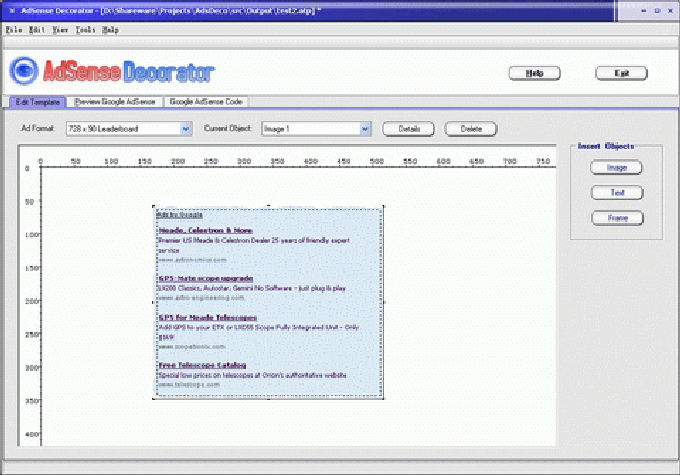The width and height of the screenshot is (680, 475).
Task: Click the Help button in the header
Action: point(534,73)
